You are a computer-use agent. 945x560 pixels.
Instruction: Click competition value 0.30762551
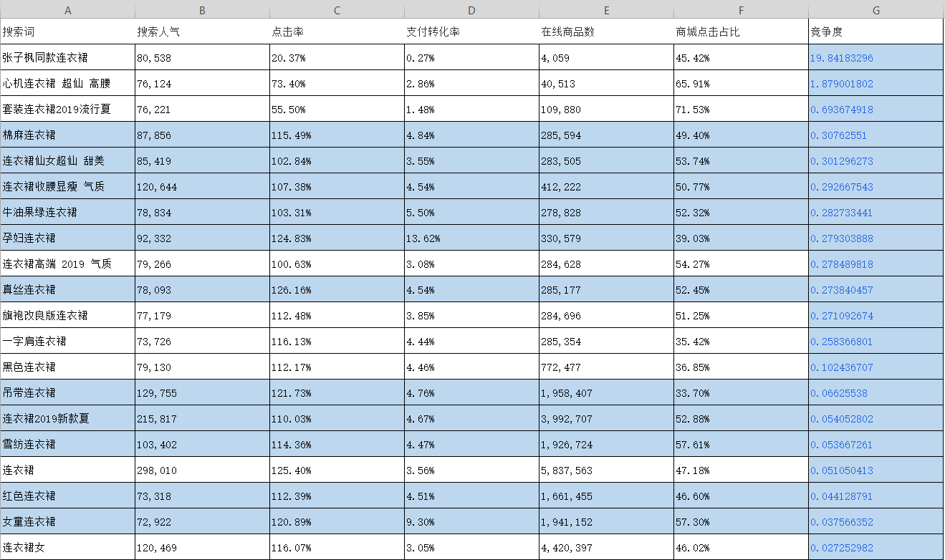876,135
